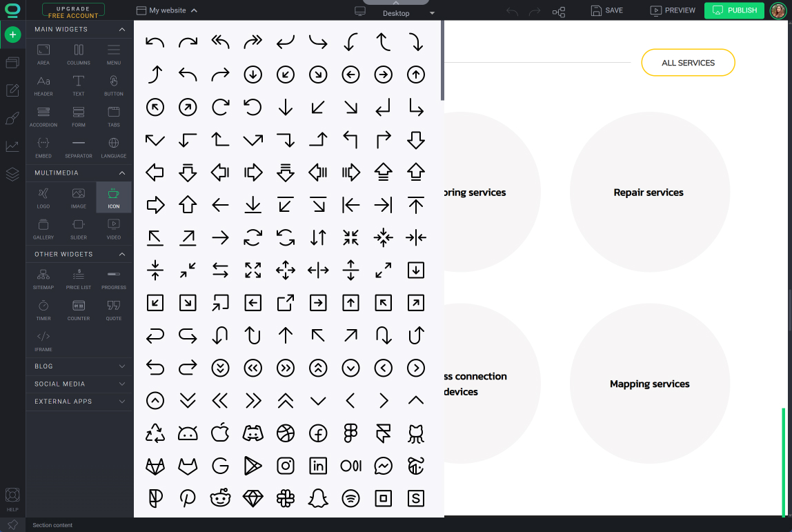Viewport: 792px width, 532px height.
Task: Add the Price List widget
Action: (x=79, y=279)
